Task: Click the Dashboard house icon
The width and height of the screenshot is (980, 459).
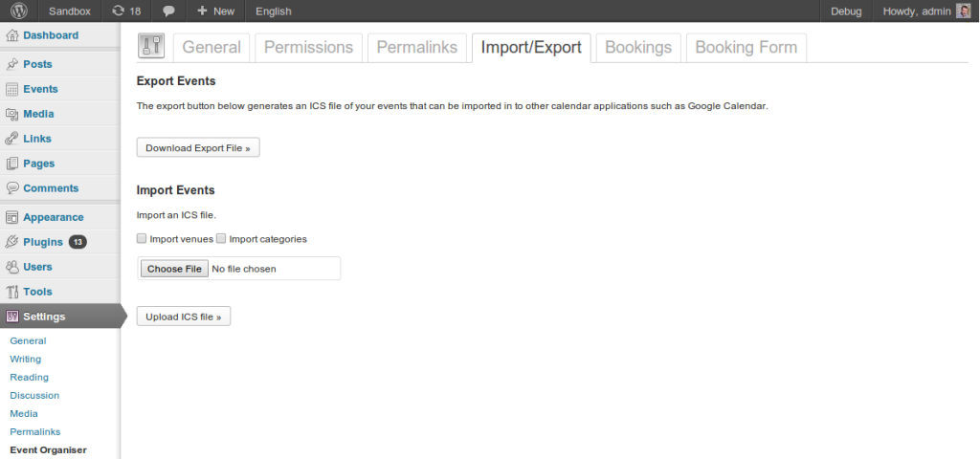Action: click(11, 35)
